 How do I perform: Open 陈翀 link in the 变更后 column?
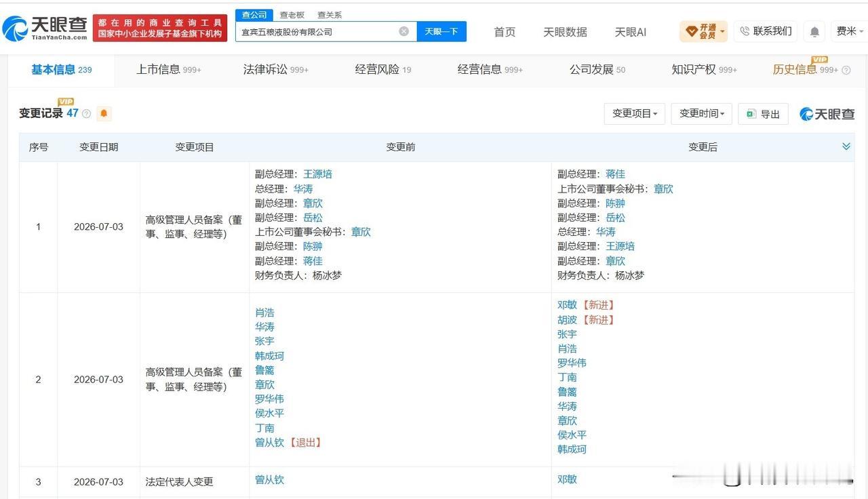(615, 203)
